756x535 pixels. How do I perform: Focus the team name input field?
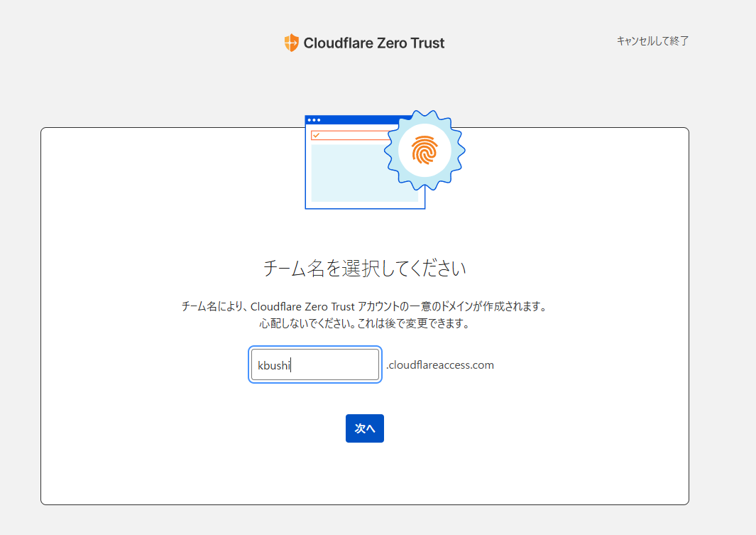coord(315,364)
